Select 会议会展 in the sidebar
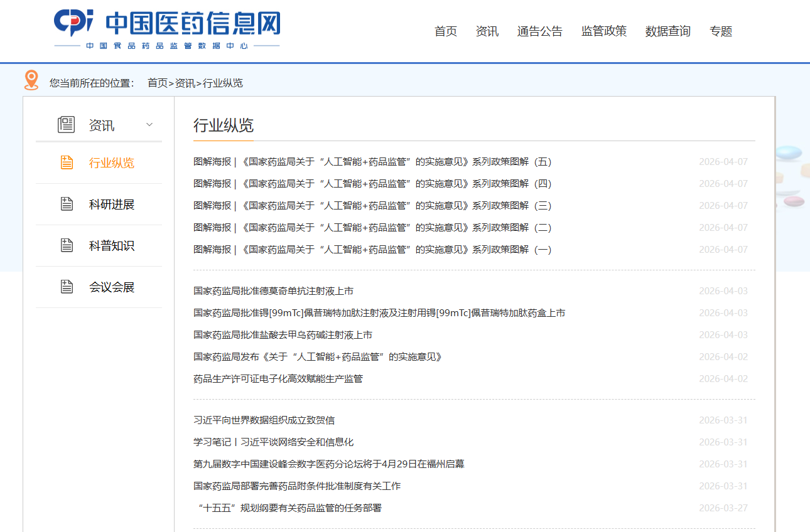Image resolution: width=810 pixels, height=532 pixels. pyautogui.click(x=112, y=287)
